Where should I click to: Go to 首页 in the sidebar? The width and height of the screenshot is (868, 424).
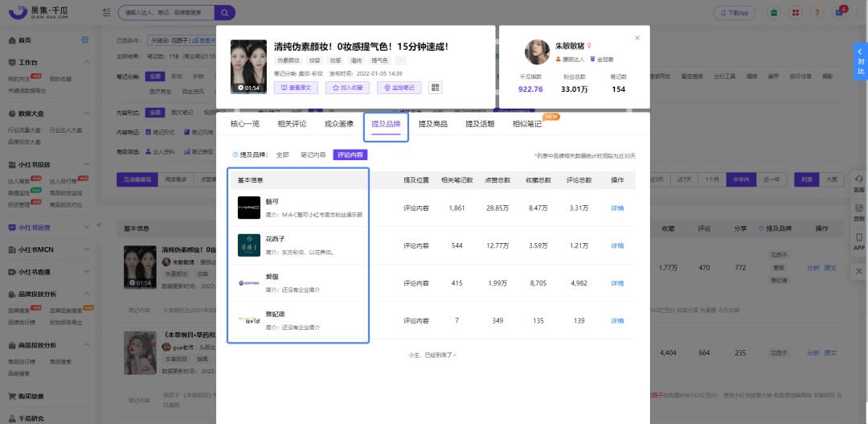25,40
